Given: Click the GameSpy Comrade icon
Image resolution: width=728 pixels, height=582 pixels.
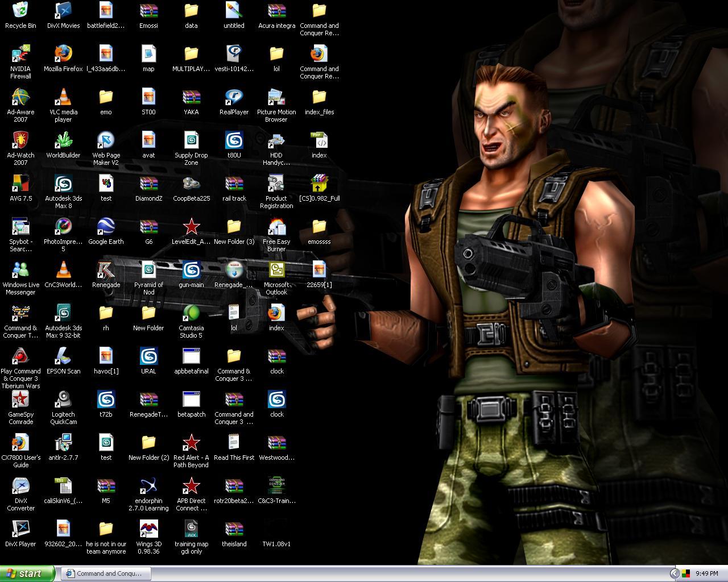Looking at the screenshot, I should 20,400.
